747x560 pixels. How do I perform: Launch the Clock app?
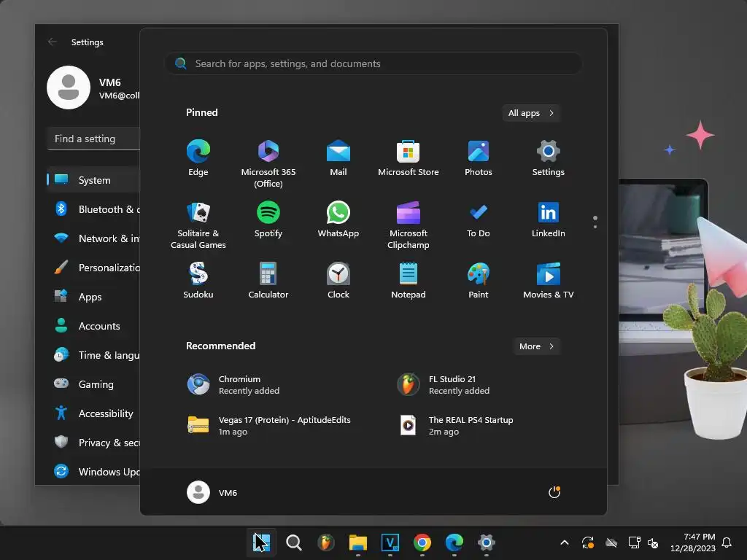click(x=338, y=281)
